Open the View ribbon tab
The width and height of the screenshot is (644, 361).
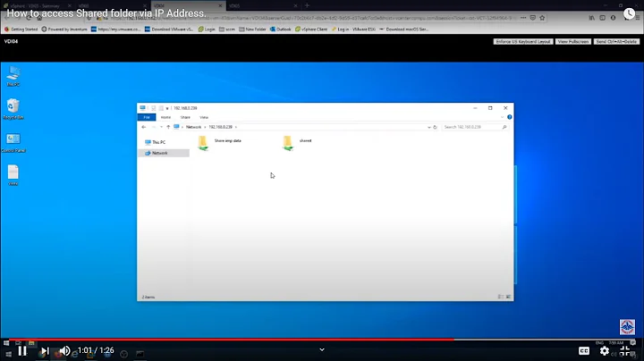tap(204, 117)
